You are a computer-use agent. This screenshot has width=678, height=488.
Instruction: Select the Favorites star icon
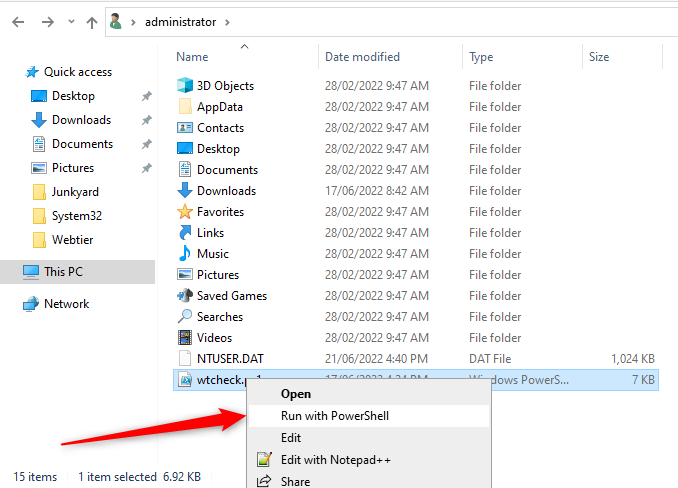[x=185, y=211]
